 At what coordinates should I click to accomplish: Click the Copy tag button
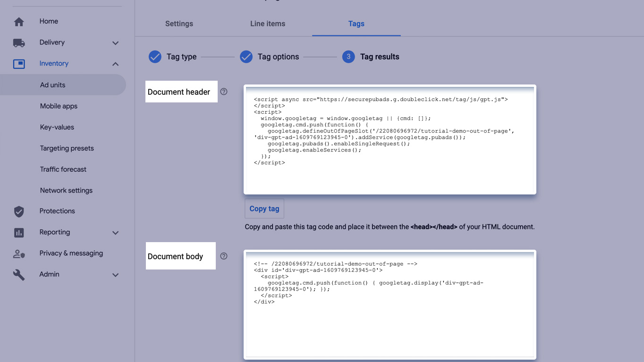pyautogui.click(x=264, y=209)
